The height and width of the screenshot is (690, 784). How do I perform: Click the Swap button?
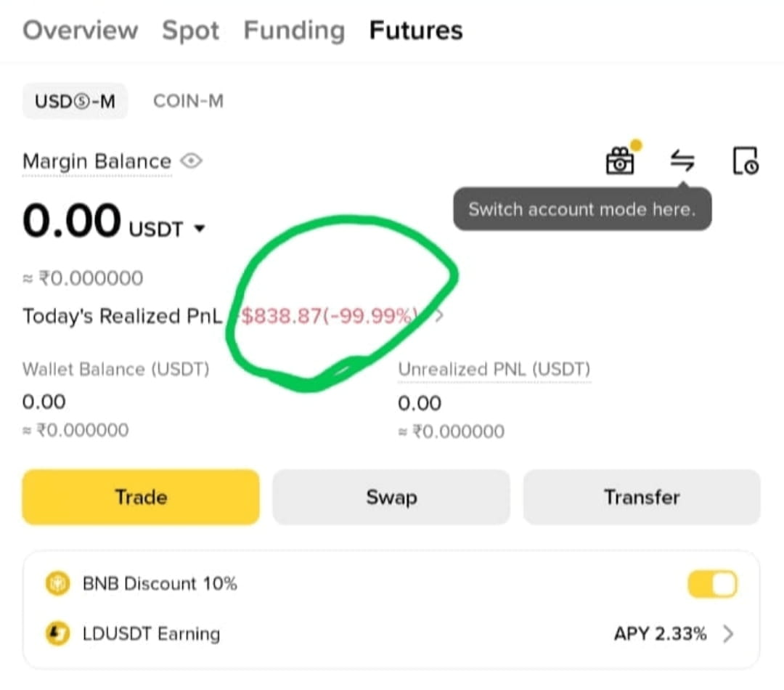(x=391, y=497)
